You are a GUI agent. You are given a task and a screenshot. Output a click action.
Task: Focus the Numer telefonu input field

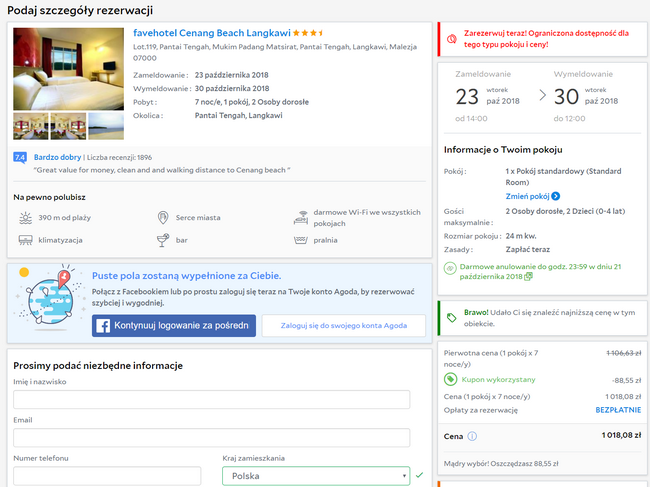click(x=107, y=476)
